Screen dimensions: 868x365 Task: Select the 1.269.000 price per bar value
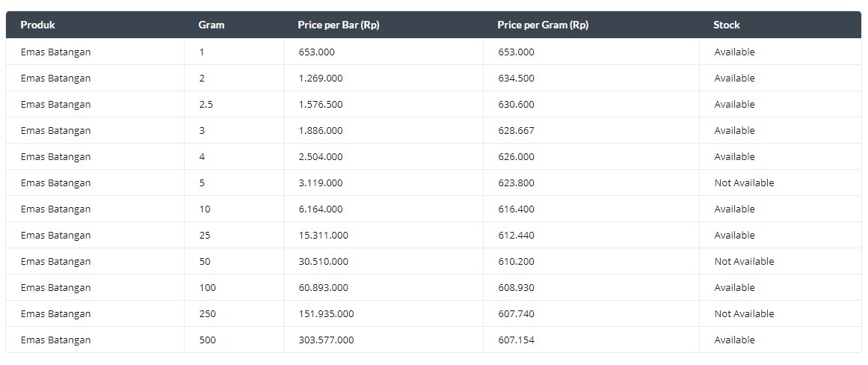[x=321, y=78]
